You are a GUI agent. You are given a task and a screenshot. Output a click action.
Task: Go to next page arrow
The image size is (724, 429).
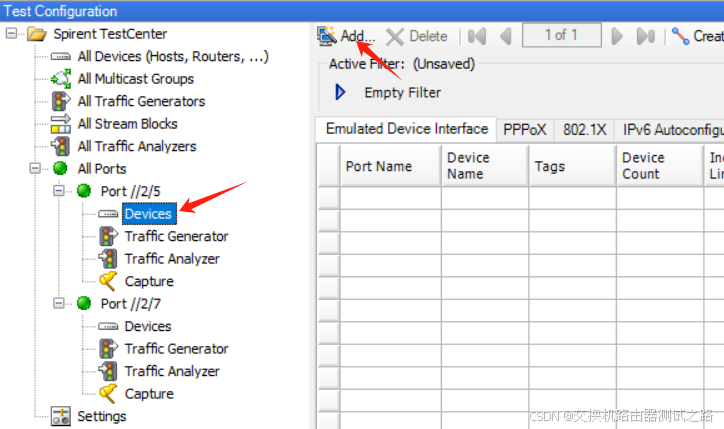click(616, 36)
